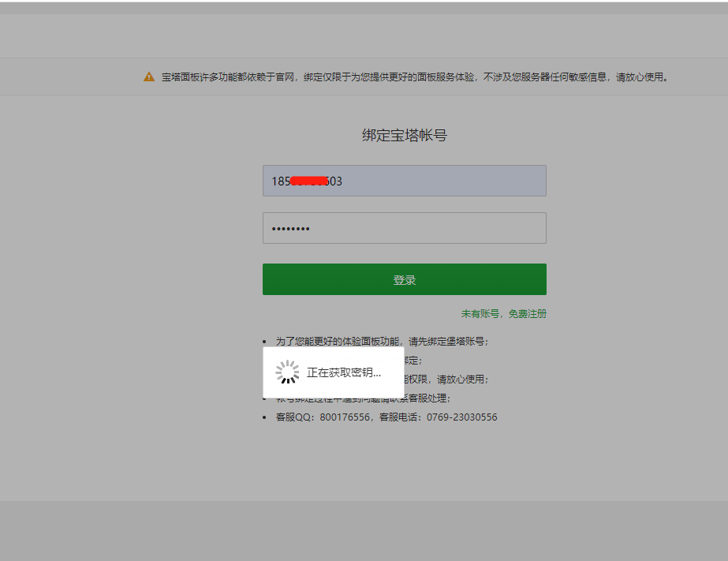
Task: Click the notice text 宝塔面板许多功能都依赖于官网
Action: [415, 77]
